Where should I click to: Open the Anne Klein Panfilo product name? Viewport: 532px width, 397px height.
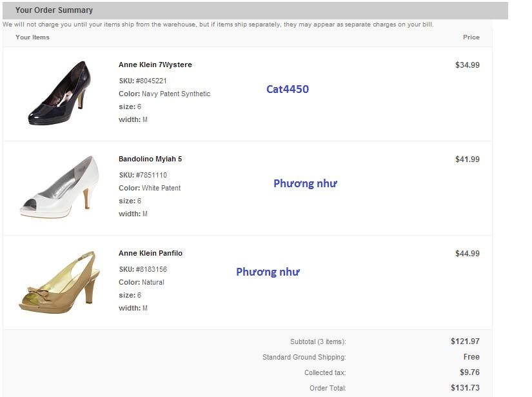pos(150,253)
